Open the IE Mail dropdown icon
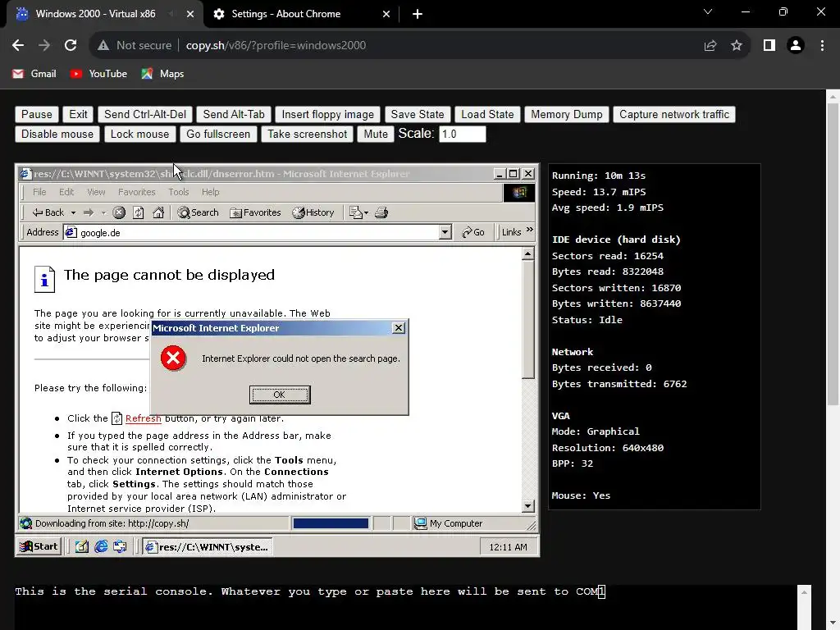The image size is (840, 630). 358,212
